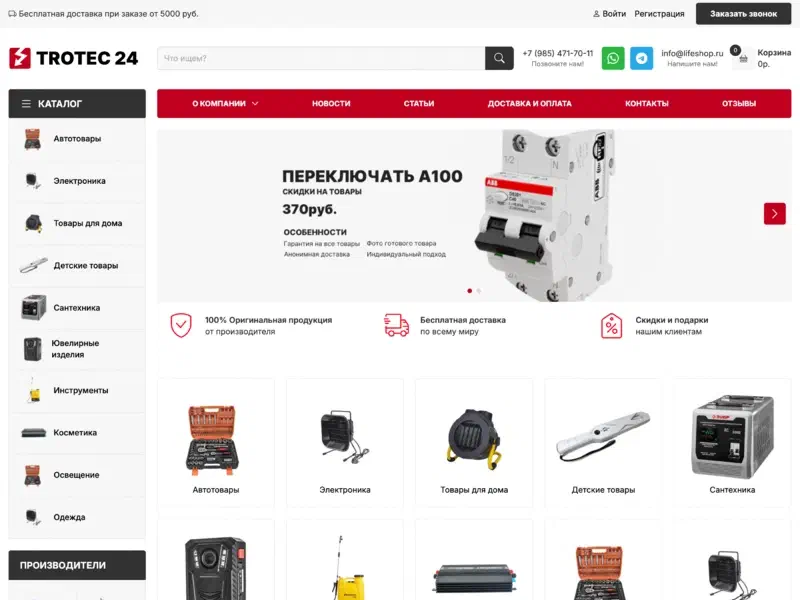Go to the Контакты page

(646, 104)
